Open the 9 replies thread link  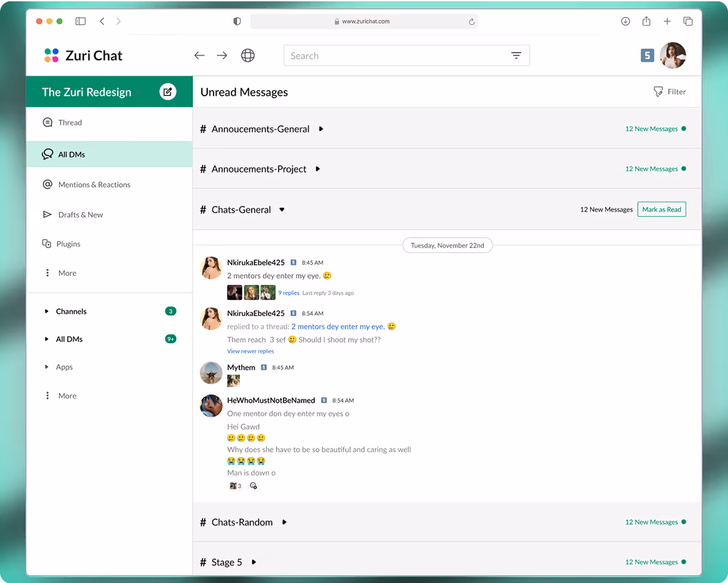pyautogui.click(x=289, y=293)
